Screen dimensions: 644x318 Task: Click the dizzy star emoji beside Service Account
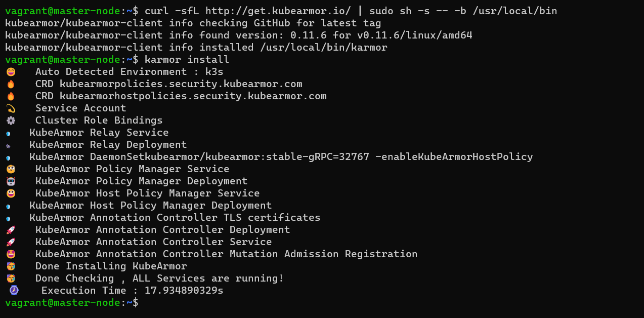11,108
